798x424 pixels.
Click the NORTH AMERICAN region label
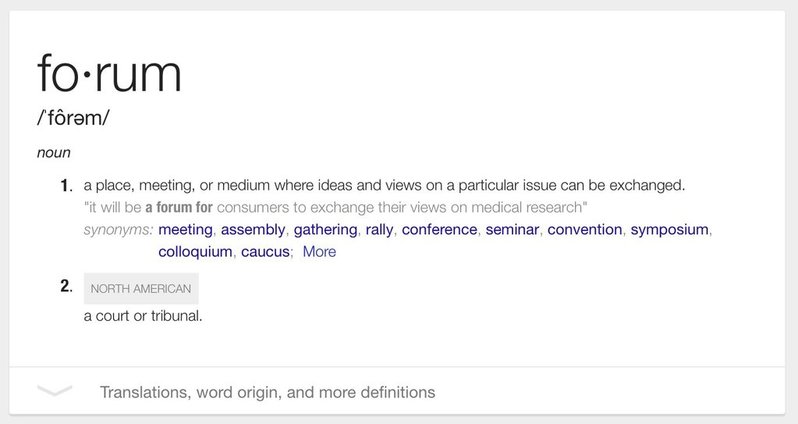(141, 289)
